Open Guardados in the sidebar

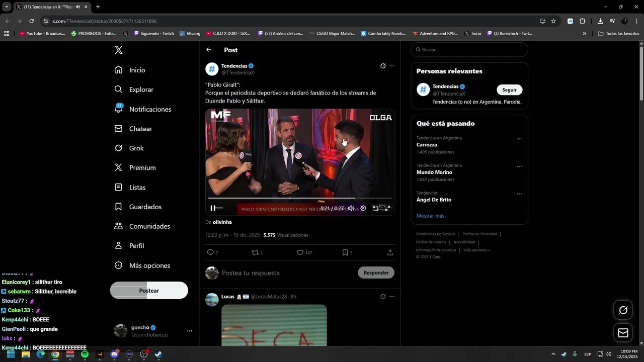point(138,207)
